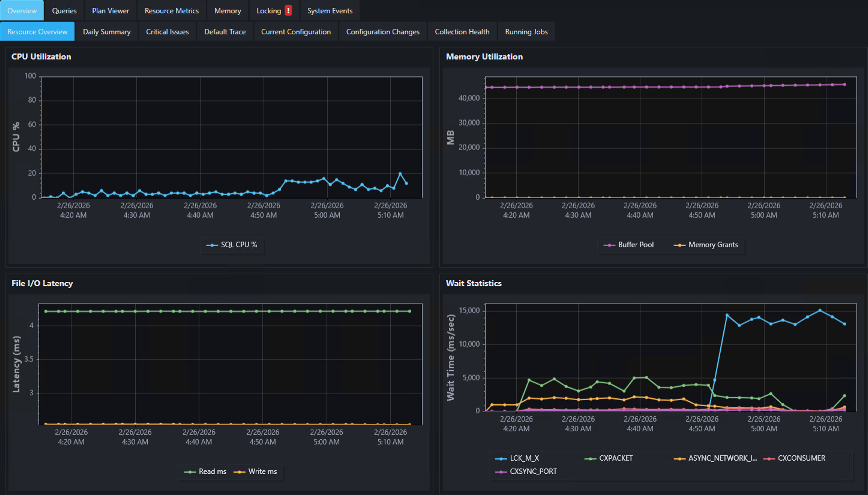Select the Daily Summary sub-tab
This screenshot has height=495, width=868.
tap(107, 31)
